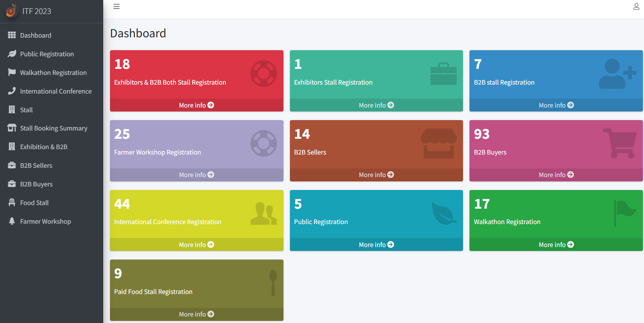The height and width of the screenshot is (323, 644).
Task: Click the briefcase icon beside B2B Sellers menu
Action: click(x=12, y=165)
